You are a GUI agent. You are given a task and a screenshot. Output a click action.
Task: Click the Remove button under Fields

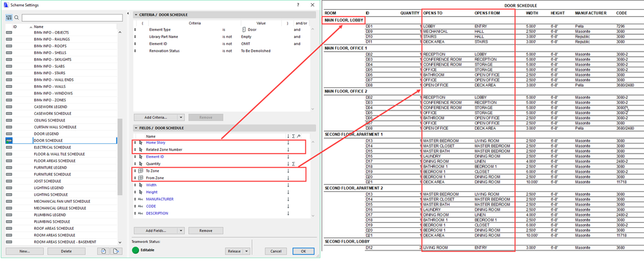(x=206, y=230)
